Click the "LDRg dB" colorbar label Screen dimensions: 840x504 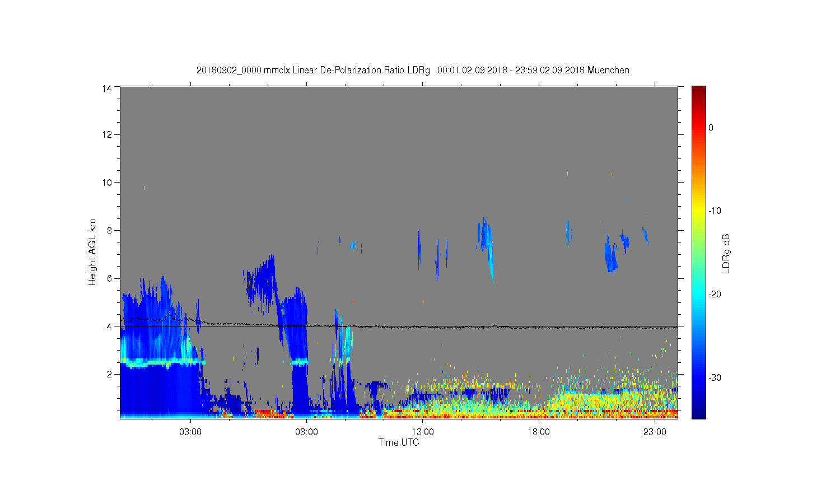click(x=726, y=253)
